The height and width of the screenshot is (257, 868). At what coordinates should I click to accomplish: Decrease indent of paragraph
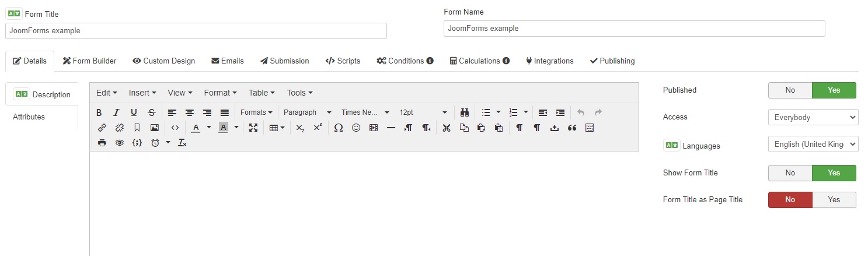coord(543,112)
